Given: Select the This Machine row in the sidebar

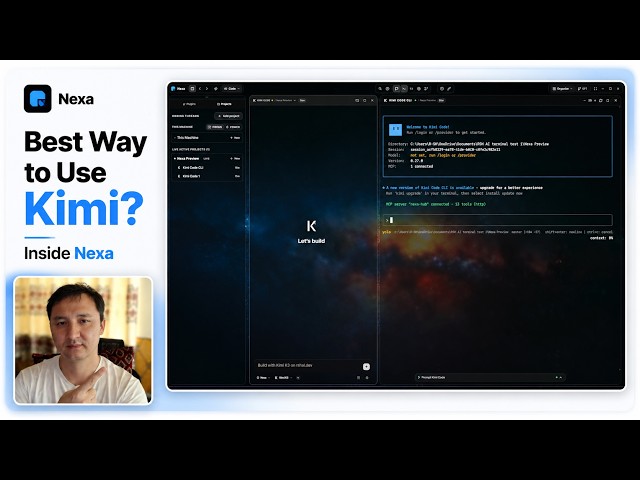Looking at the screenshot, I should pyautogui.click(x=207, y=138).
